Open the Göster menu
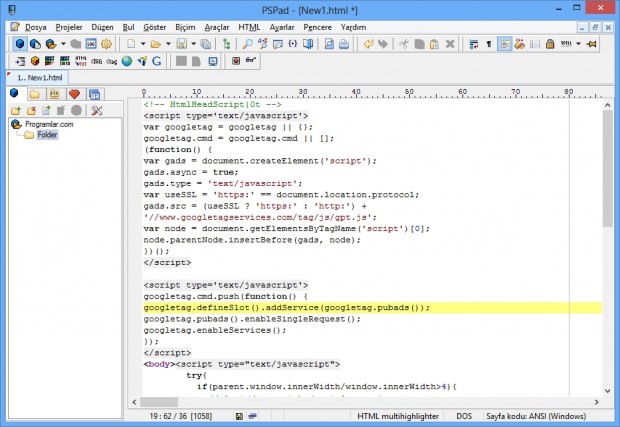This screenshot has height=427, width=620. click(x=155, y=27)
